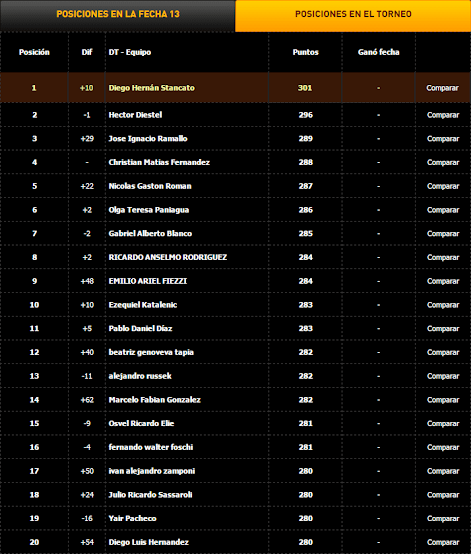
Task: Select the name Ezequiel Katalenic
Action: 143,305
